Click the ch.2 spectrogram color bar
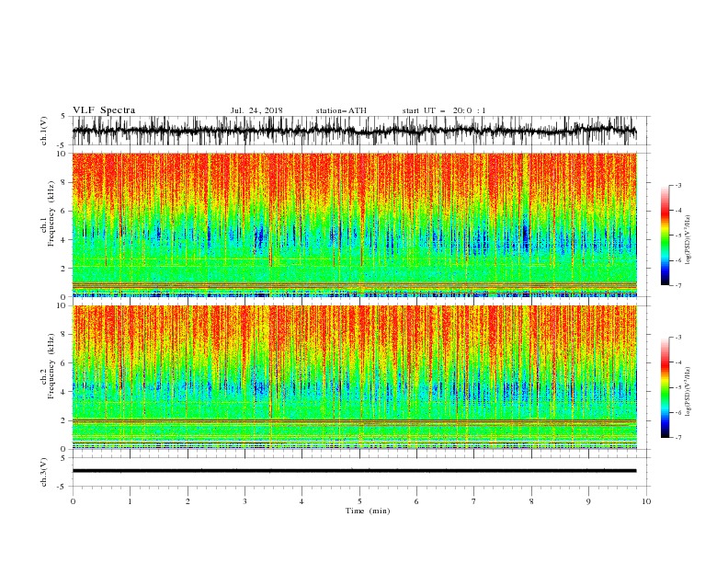The height and width of the screenshot is (563, 728). [x=665, y=387]
